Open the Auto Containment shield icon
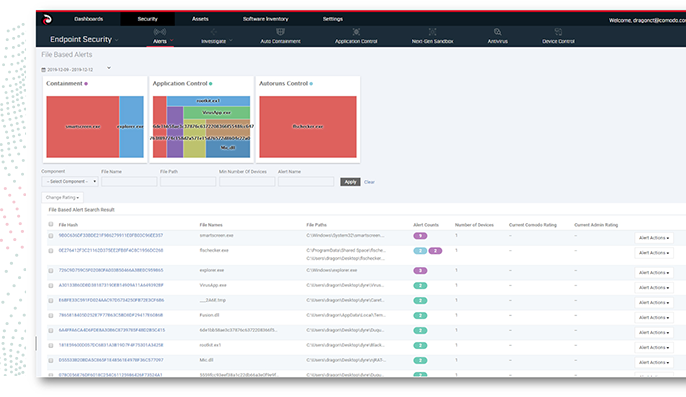686x397 pixels. (x=280, y=32)
